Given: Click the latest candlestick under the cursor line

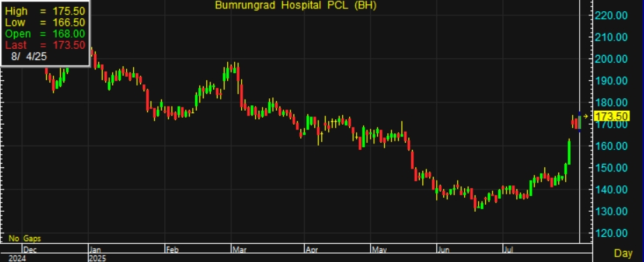Looking at the screenshot, I should (x=579, y=123).
